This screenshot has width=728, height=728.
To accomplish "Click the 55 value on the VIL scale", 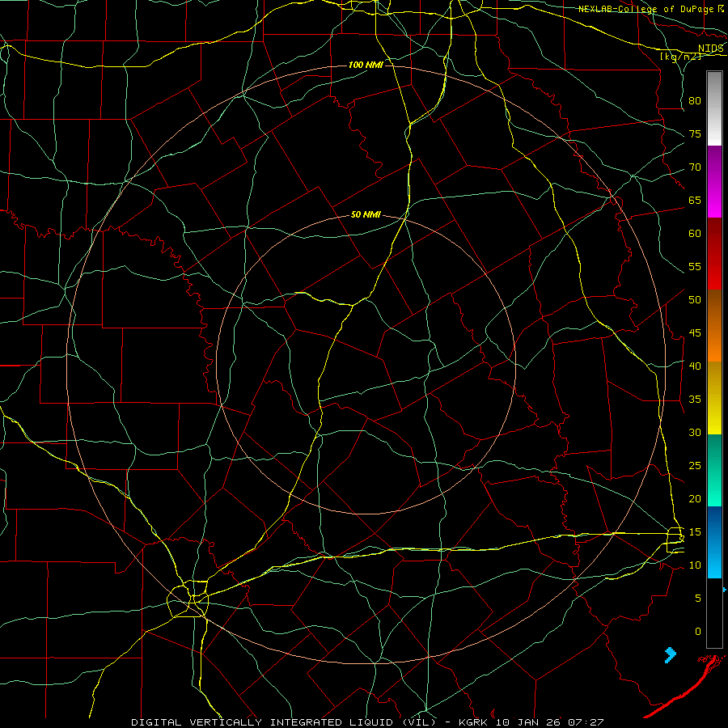I will [x=695, y=266].
